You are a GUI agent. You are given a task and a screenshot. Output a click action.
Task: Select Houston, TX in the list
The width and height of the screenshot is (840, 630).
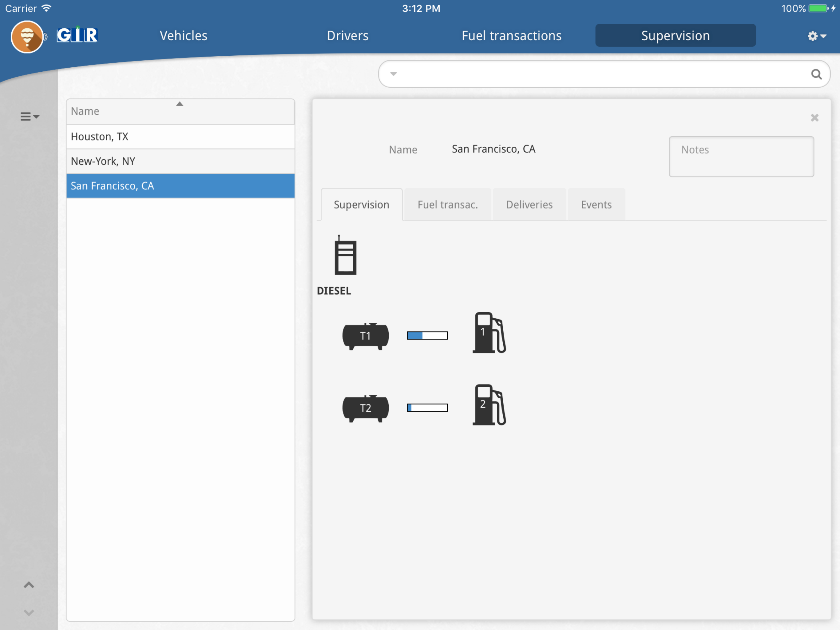[x=180, y=136]
